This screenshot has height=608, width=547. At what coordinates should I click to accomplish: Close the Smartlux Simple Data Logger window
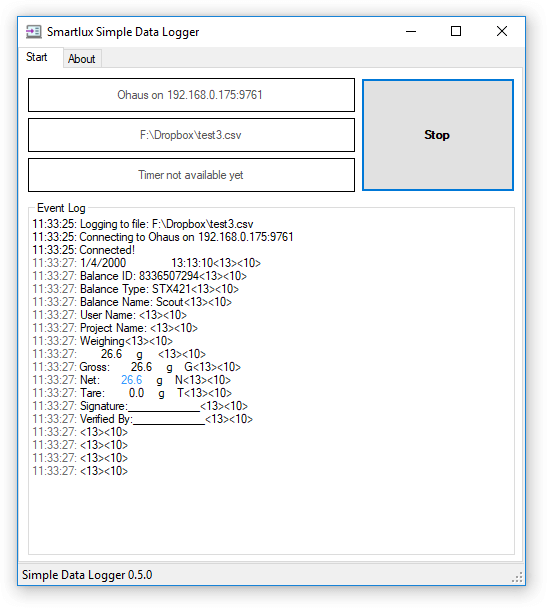pos(502,31)
